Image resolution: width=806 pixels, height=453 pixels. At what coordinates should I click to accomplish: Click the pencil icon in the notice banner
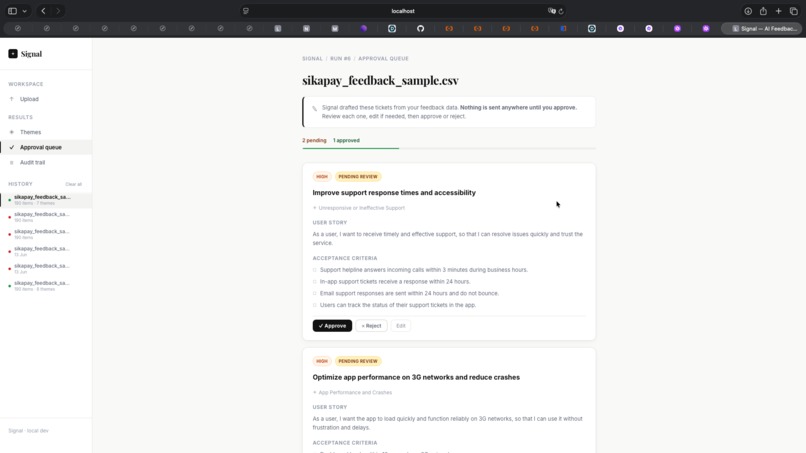(315, 108)
